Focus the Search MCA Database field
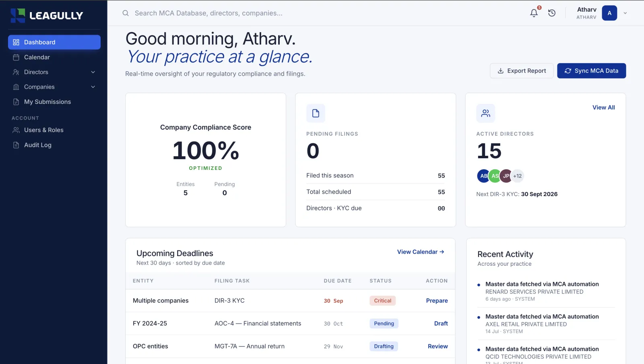 pos(208,13)
